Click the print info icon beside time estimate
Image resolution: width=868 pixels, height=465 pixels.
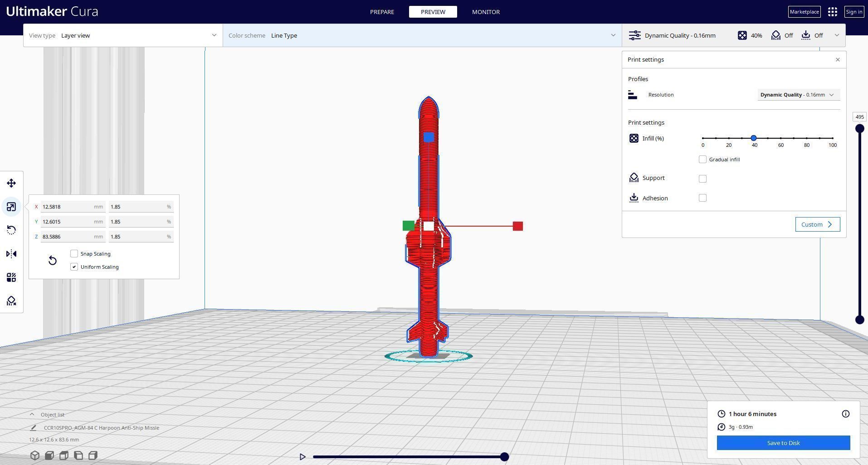click(x=846, y=414)
